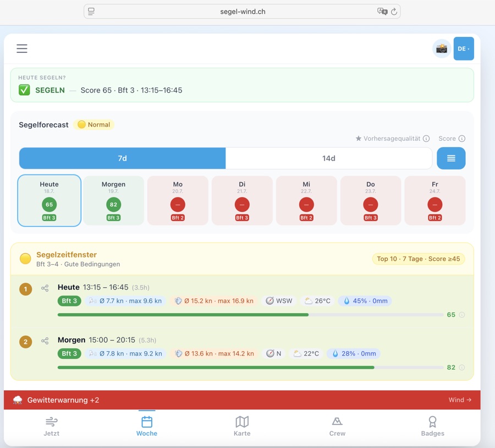Click the score 65 progress bar
Viewport: 495px width, 448px height.
[251, 315]
